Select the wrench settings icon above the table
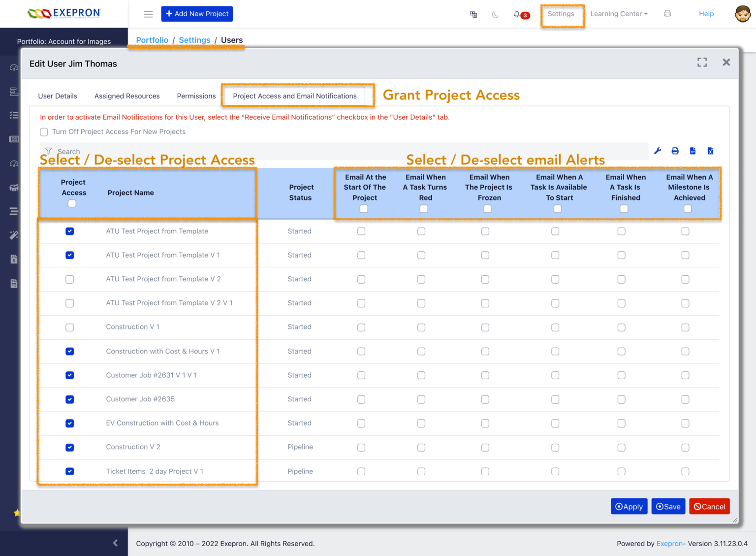756x556 pixels. pos(658,151)
